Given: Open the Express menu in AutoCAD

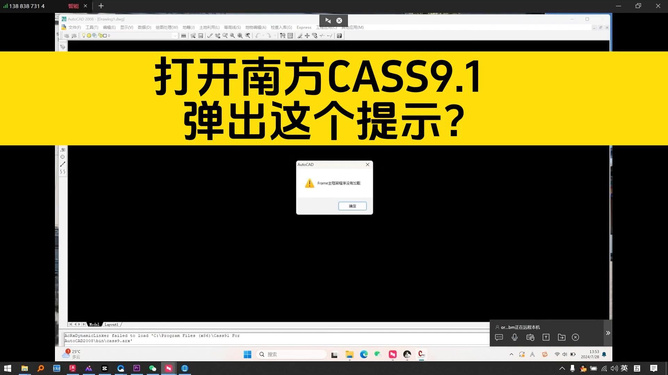Looking at the screenshot, I should pyautogui.click(x=304, y=27).
